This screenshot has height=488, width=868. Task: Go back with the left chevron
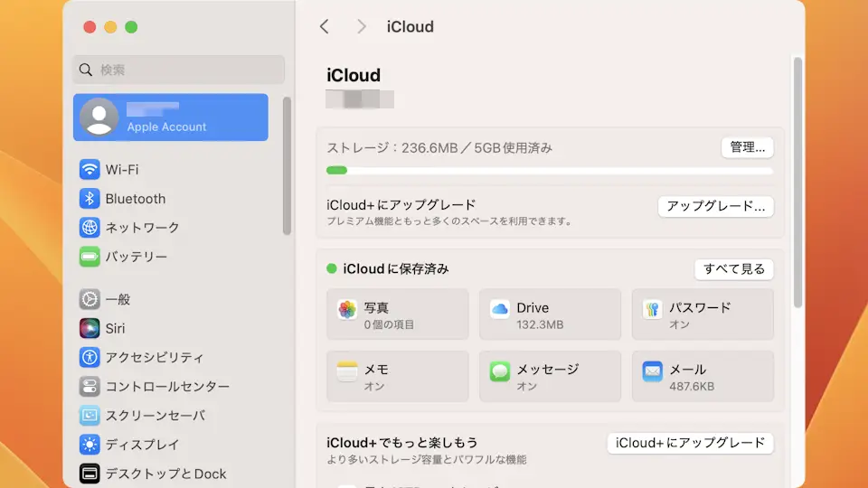pyautogui.click(x=325, y=27)
